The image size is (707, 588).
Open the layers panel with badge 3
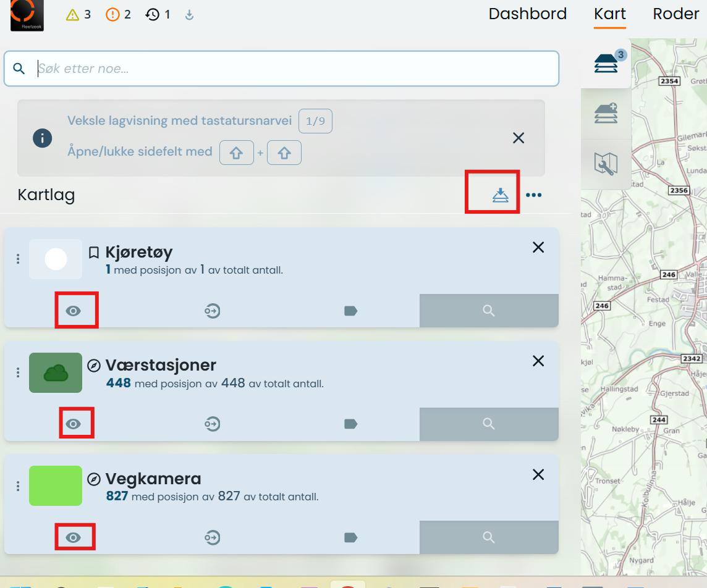click(x=606, y=64)
